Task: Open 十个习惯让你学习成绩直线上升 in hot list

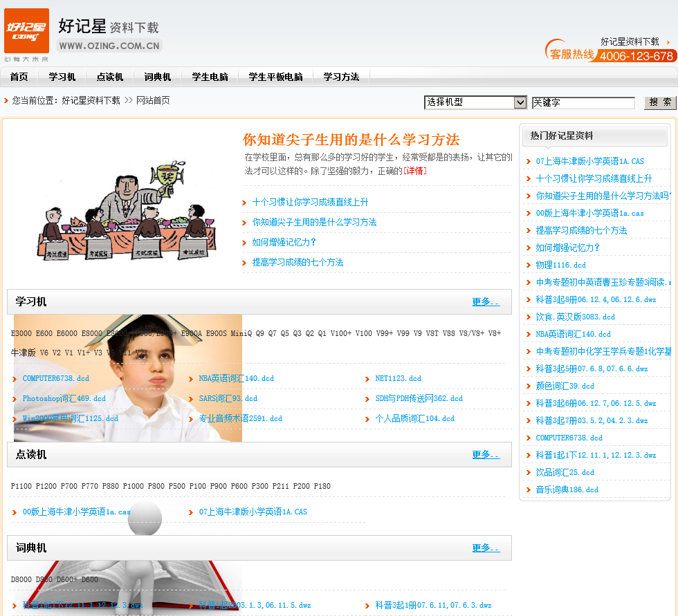Action: point(594,179)
